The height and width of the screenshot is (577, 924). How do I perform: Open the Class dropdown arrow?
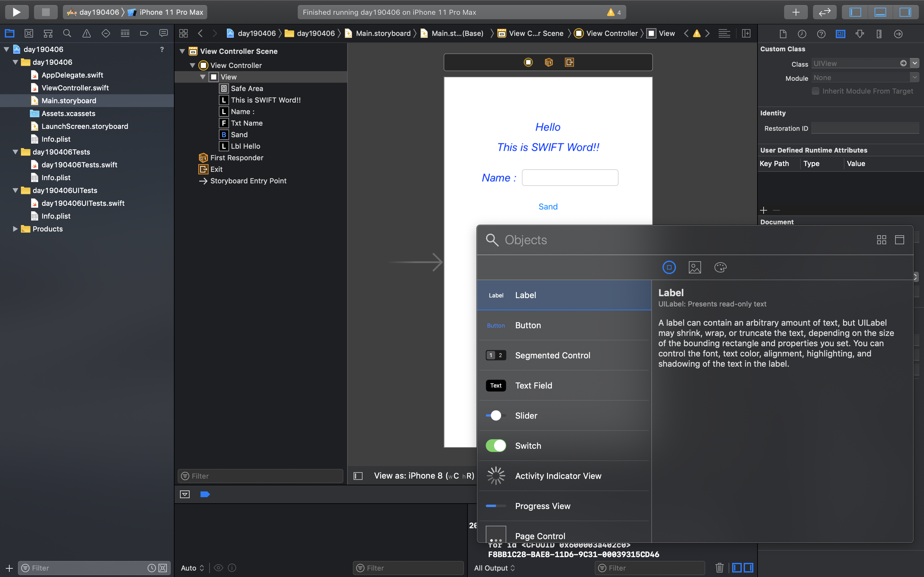click(915, 63)
